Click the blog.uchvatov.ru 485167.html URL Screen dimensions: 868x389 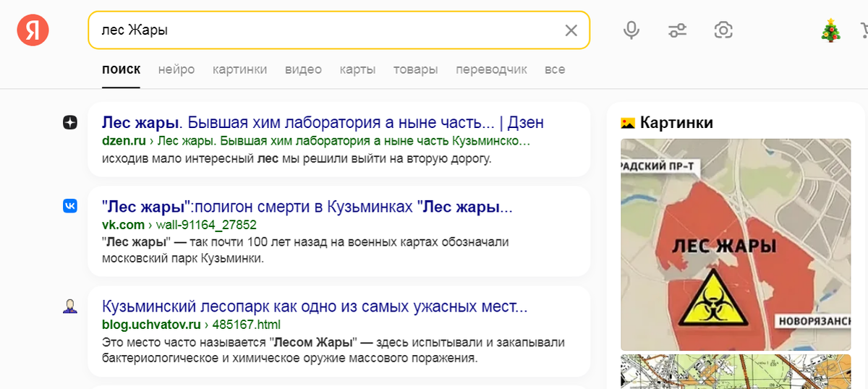pos(191,324)
